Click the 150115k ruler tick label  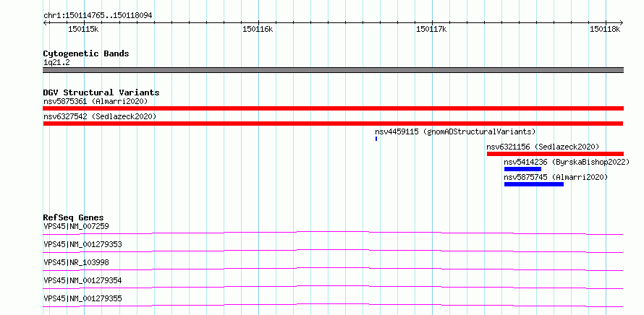pyautogui.click(x=83, y=29)
